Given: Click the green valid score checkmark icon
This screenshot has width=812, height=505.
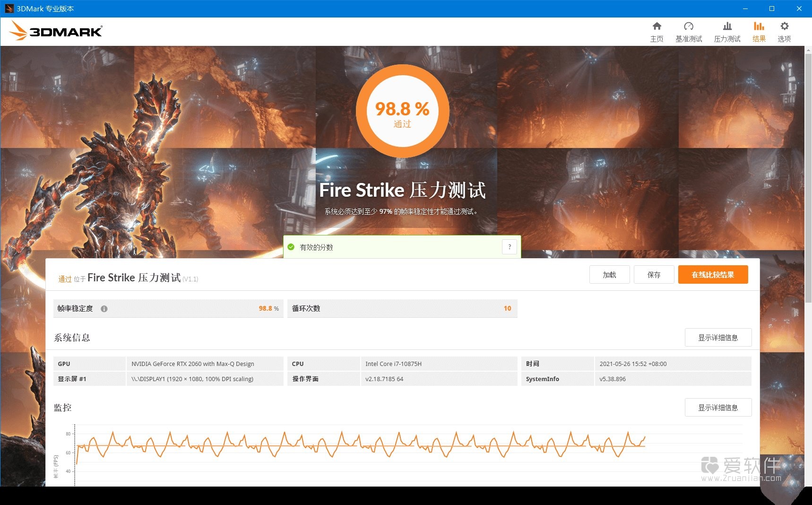Looking at the screenshot, I should point(291,247).
